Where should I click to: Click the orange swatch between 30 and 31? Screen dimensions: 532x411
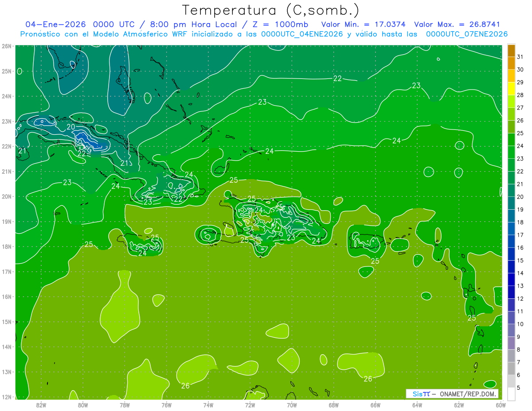point(511,63)
